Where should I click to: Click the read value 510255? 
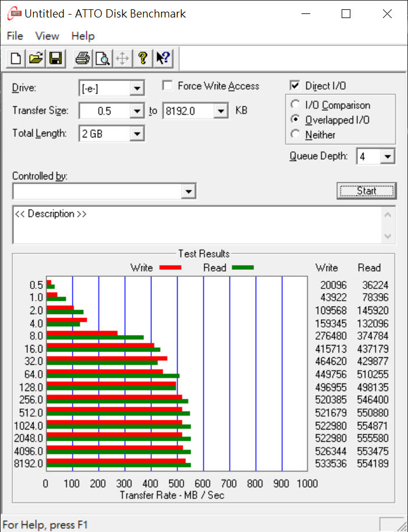(372, 374)
